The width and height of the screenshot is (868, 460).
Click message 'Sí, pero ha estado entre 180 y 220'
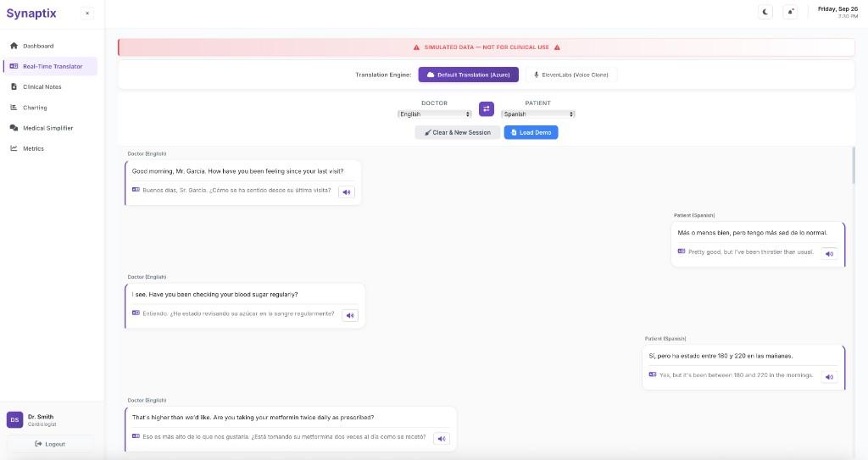[721, 356]
